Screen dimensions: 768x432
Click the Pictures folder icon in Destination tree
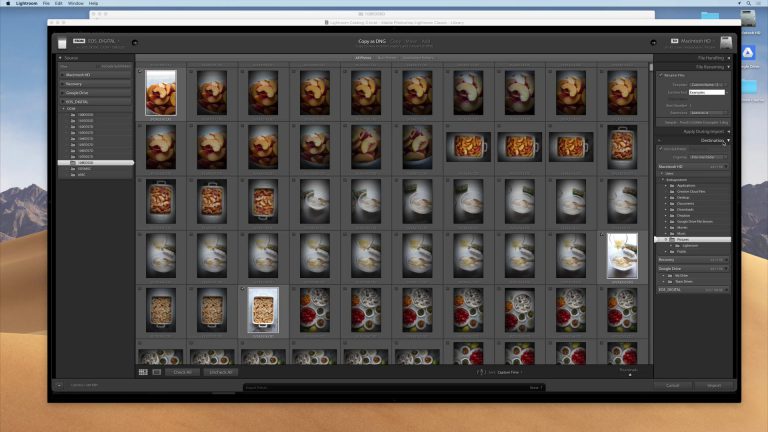pyautogui.click(x=672, y=240)
